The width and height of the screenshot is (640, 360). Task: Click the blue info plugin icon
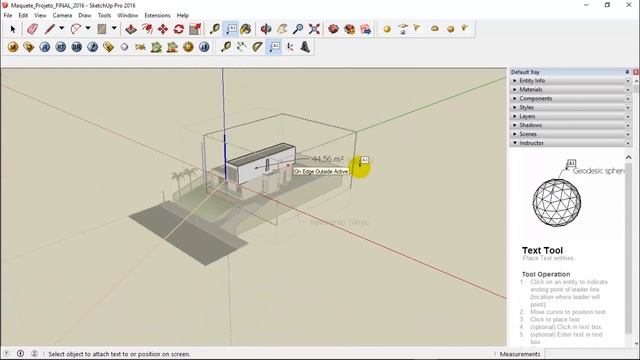(x=204, y=47)
